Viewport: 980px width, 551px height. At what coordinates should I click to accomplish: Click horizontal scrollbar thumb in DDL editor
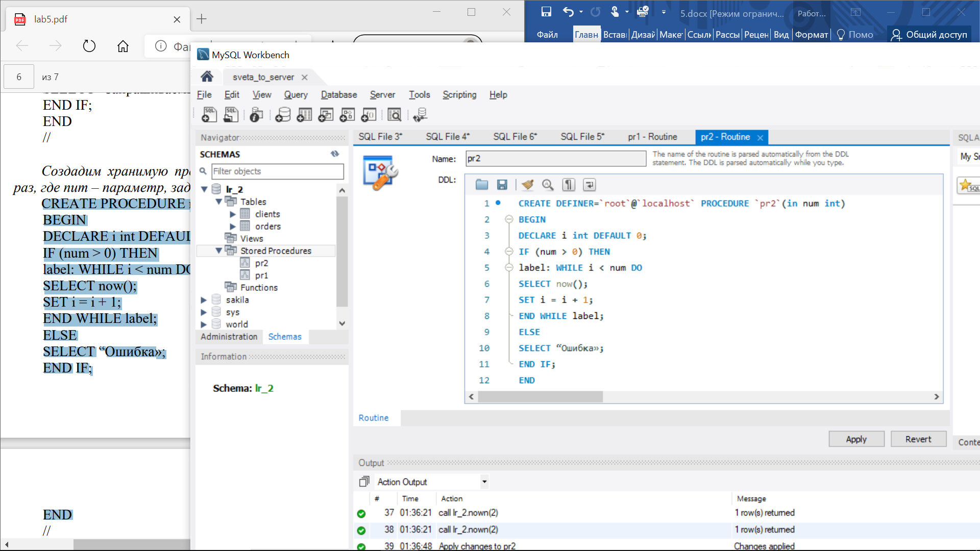pyautogui.click(x=540, y=397)
